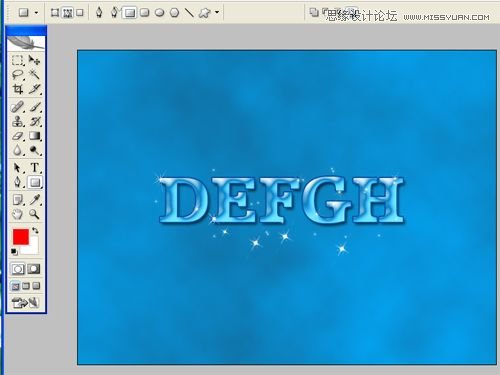Switch to Standard editing mode
This screenshot has height=375, width=500.
pyautogui.click(x=18, y=269)
